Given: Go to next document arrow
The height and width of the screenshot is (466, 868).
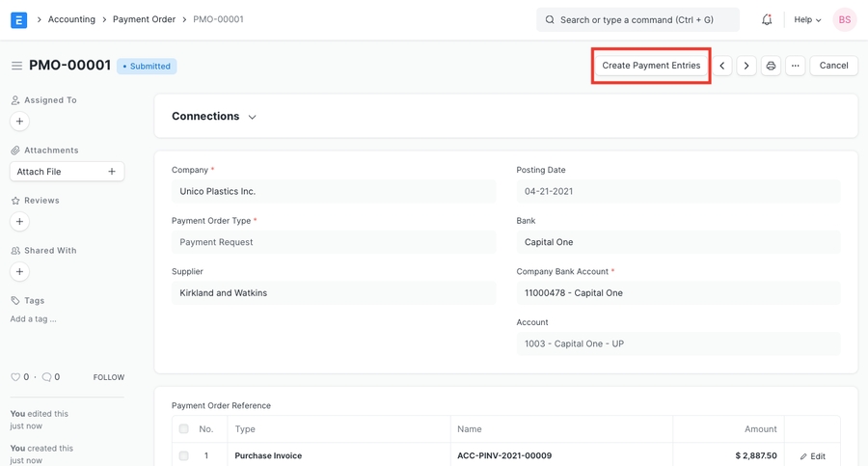Looking at the screenshot, I should coord(746,66).
